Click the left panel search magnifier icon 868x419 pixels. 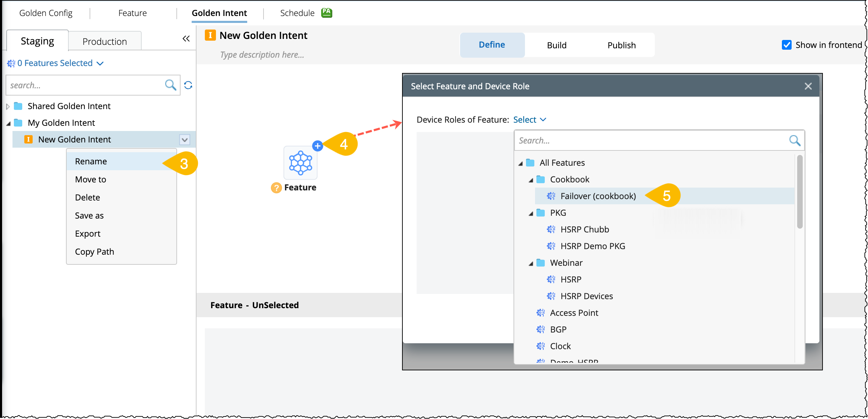[x=170, y=85]
